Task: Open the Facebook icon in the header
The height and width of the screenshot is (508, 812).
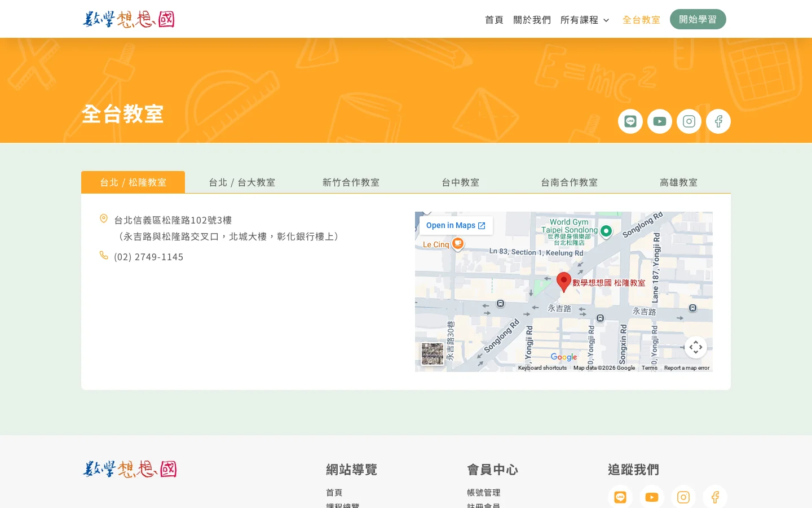Action: click(718, 121)
